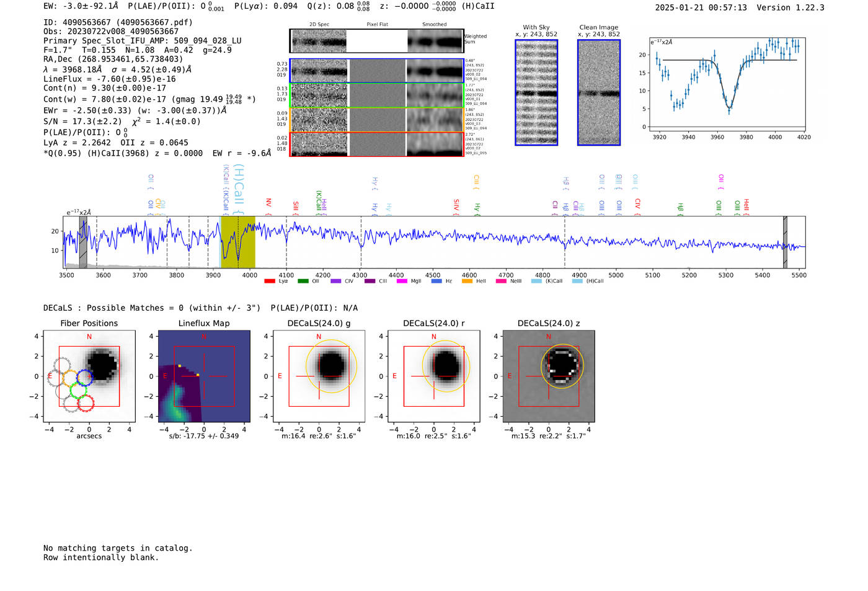Select the m:16.4 re:2.6" caption
The image size is (868, 591).
(319, 436)
